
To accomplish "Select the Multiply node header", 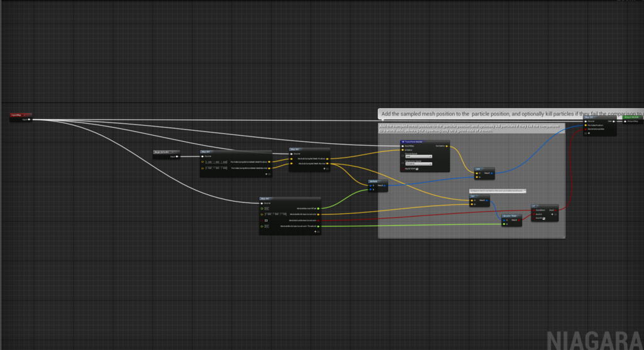I will click(x=378, y=181).
